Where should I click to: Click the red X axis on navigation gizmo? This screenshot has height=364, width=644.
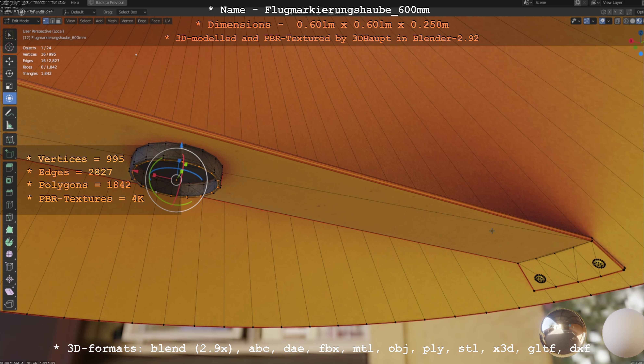pos(631,41)
